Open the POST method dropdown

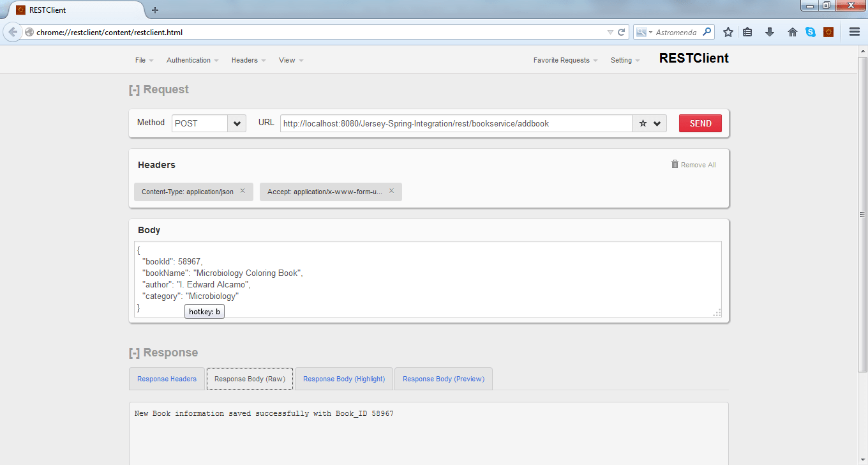(236, 123)
